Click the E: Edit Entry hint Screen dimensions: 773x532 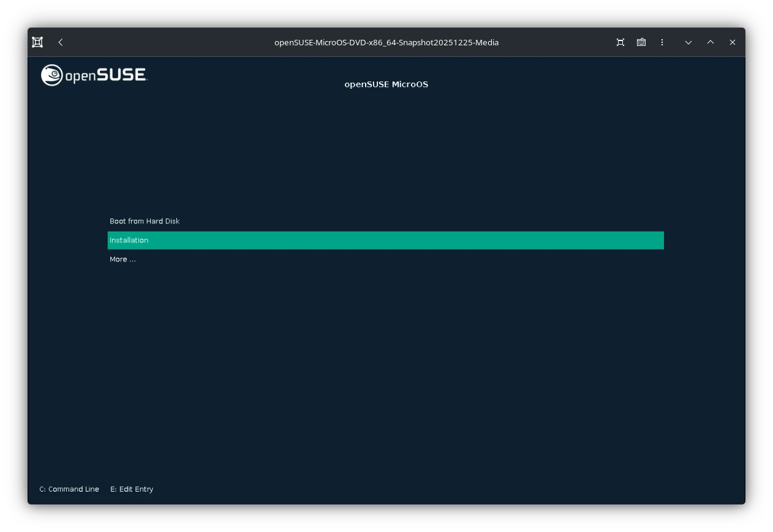click(132, 489)
